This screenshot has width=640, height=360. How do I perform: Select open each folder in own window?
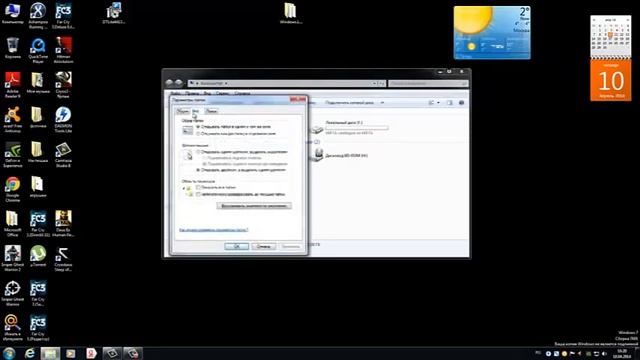point(198,133)
